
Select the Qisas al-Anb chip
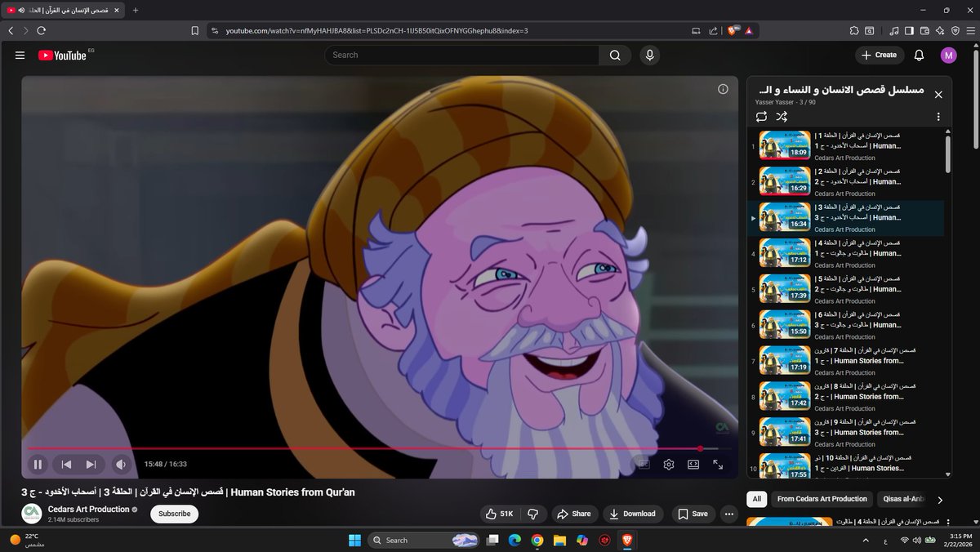click(902, 499)
